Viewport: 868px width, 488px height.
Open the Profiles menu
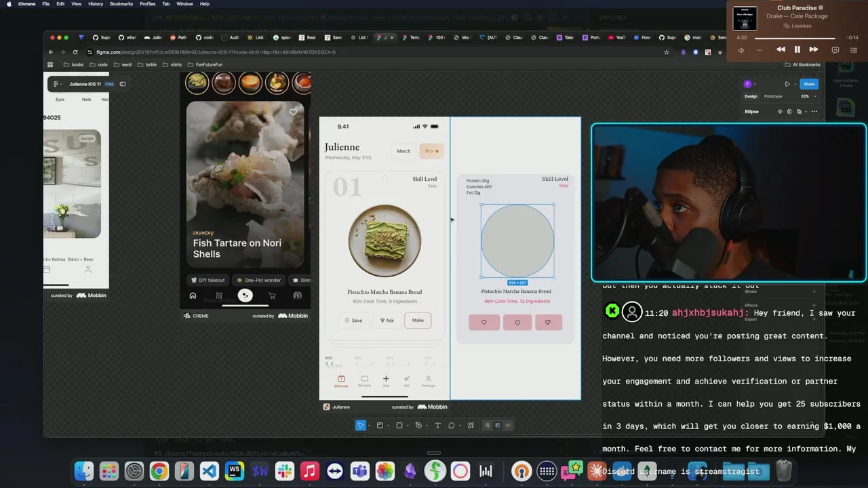pos(147,3)
